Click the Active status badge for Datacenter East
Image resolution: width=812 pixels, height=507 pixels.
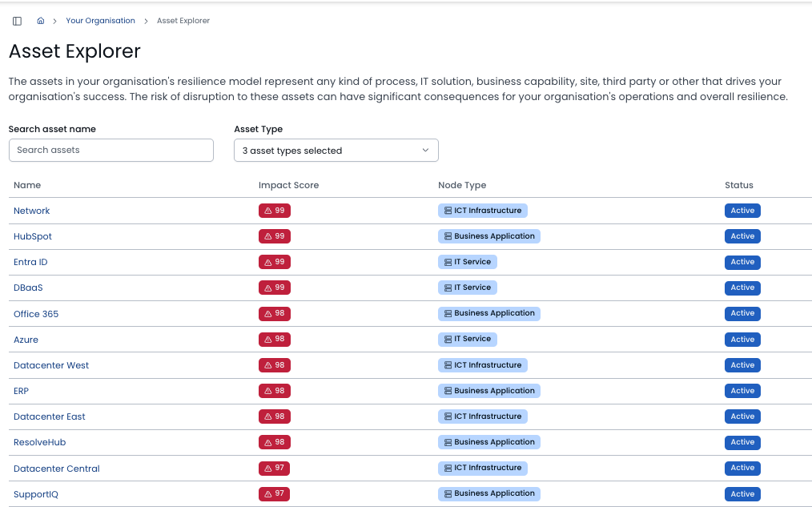point(742,416)
